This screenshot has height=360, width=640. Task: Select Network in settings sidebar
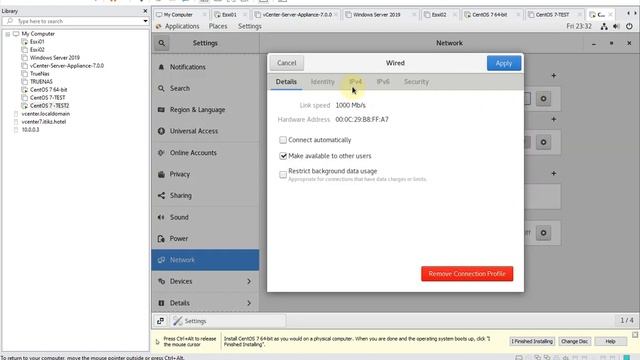205,260
